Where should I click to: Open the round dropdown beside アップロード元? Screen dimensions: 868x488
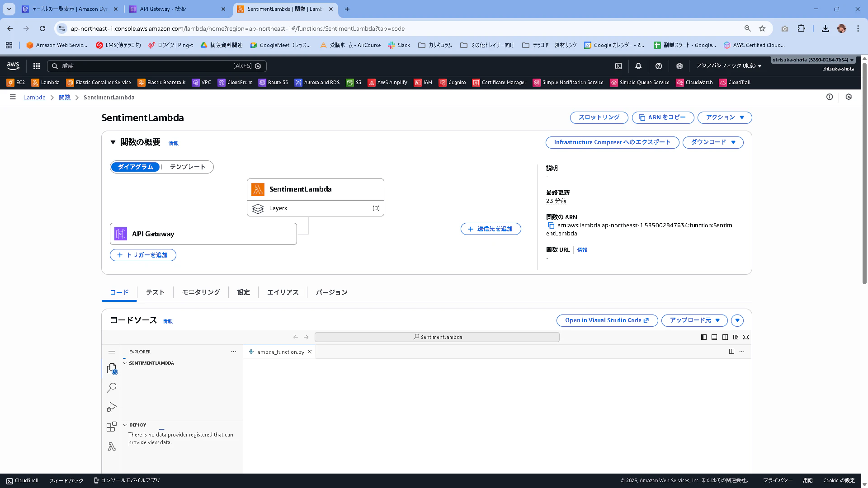tap(737, 320)
